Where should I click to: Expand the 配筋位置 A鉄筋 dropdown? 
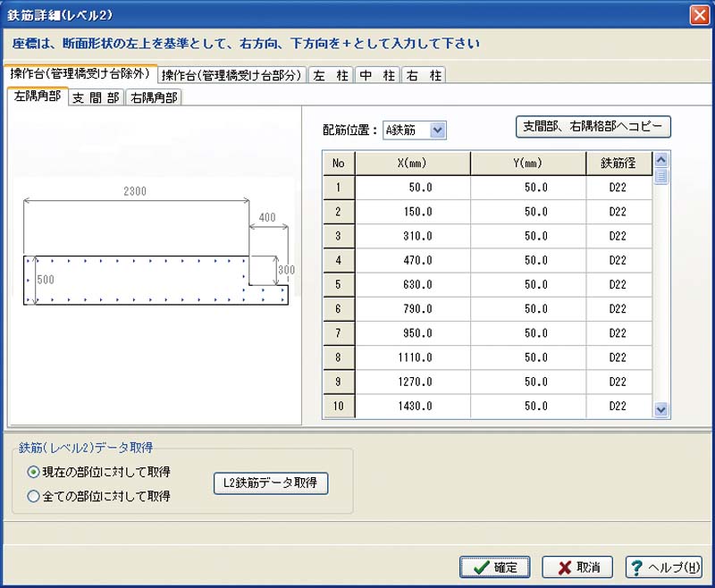(437, 130)
